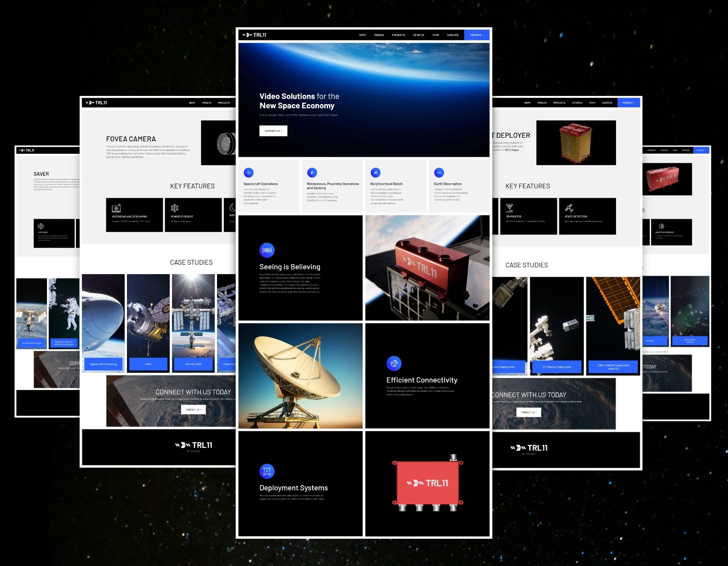This screenshot has height=566, width=728.
Task: Open Careers in the center page navbar
Action: [453, 35]
